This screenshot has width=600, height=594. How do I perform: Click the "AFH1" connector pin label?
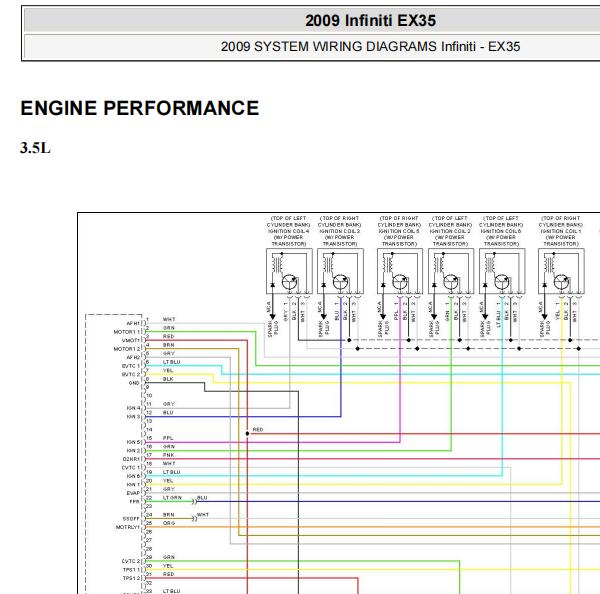[133, 323]
